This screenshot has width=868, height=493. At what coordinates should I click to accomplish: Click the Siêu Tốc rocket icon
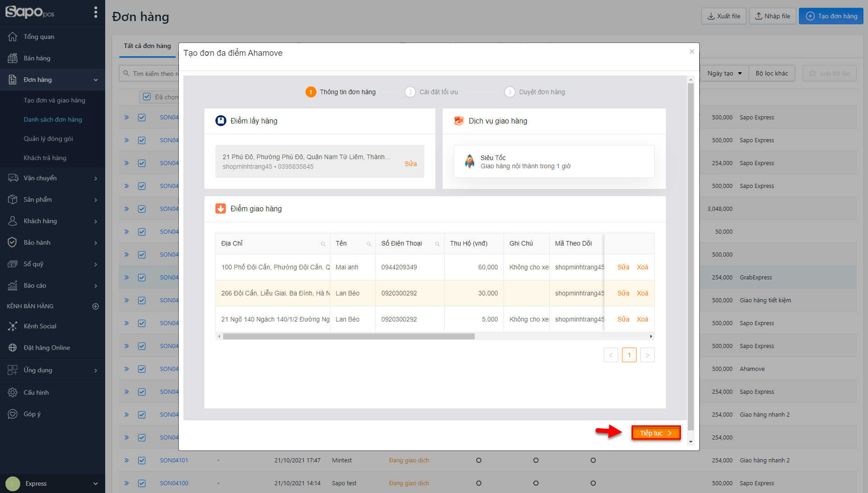point(470,161)
